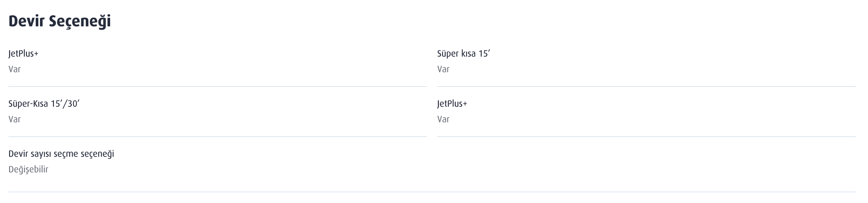The image size is (868, 203).
Task: Click the word "Devir" in the heading
Action: 26,21
